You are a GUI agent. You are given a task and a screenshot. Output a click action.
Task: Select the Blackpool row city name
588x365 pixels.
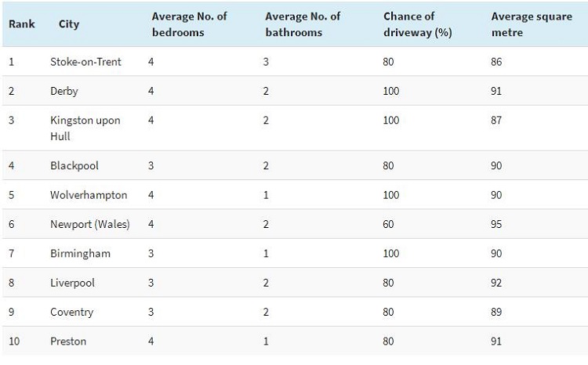pos(74,165)
